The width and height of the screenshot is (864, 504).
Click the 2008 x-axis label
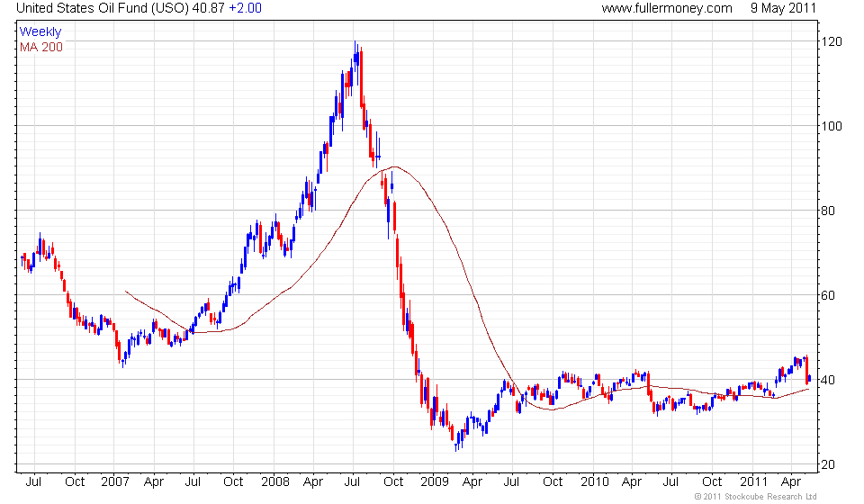275,482
